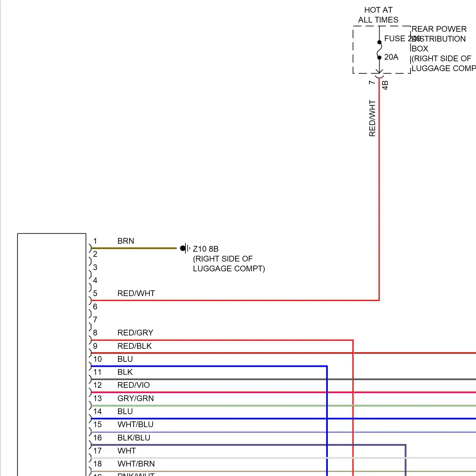Image resolution: width=476 pixels, height=476 pixels.
Task: Select the REAR POWER DISTRIBUTION BOX label
Action: [x=439, y=39]
